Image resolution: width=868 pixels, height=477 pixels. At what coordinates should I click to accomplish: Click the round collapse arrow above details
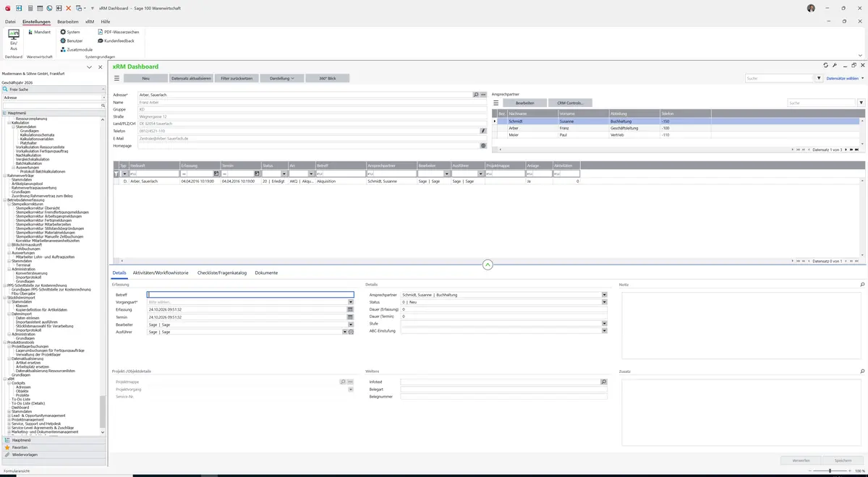coord(488,265)
